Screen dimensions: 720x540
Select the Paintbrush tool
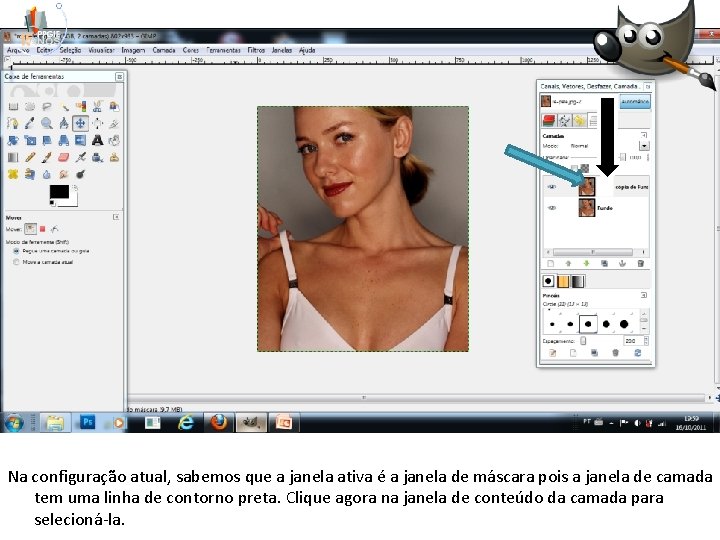point(46,158)
